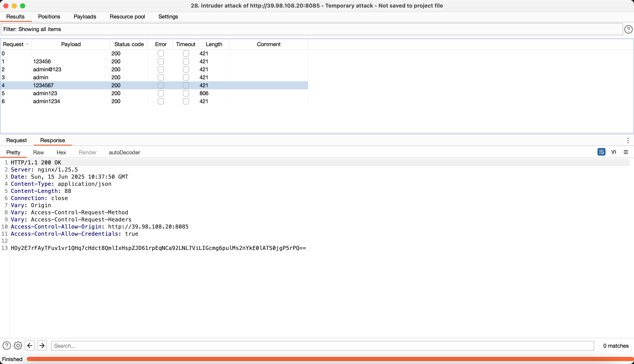Toggle Error checkbox for payload 123456

[161, 61]
